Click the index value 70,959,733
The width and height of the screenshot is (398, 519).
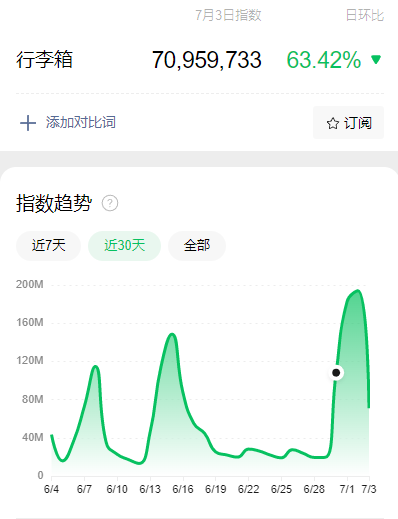[x=207, y=60]
